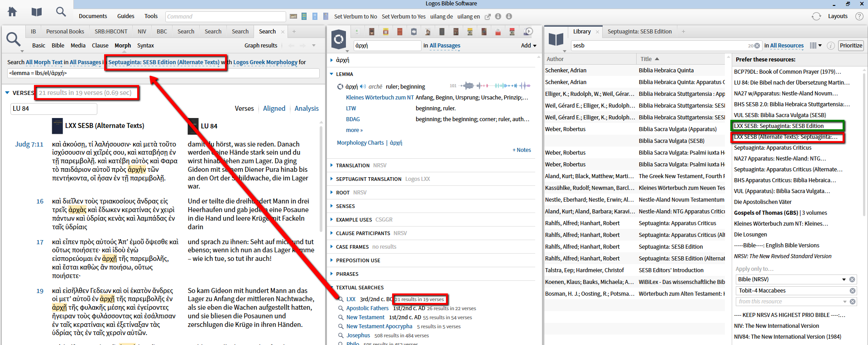Play pronunciation audio for ἀρχή
Screen dimensions: 868x345
(x=363, y=86)
